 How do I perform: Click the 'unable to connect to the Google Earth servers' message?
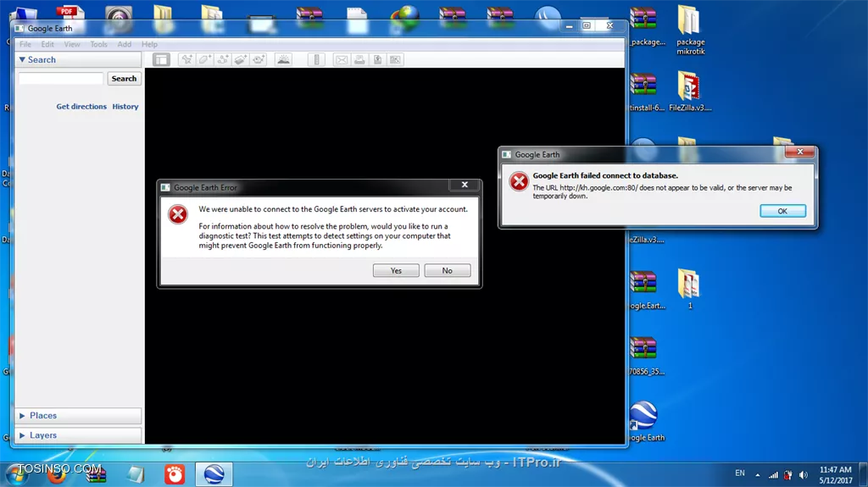333,209
